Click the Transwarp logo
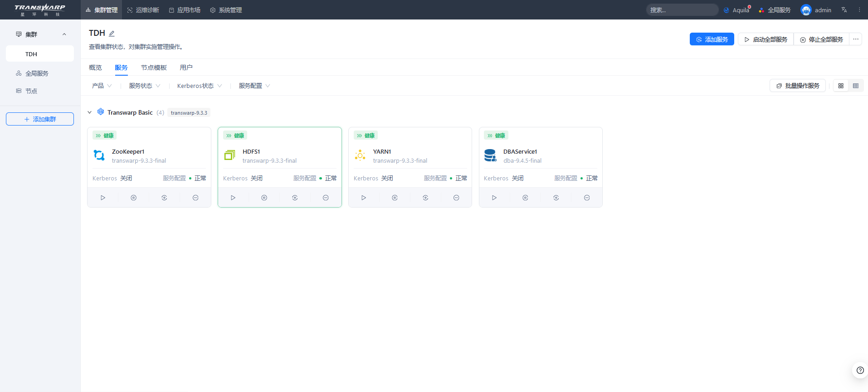The image size is (868, 392). 40,10
